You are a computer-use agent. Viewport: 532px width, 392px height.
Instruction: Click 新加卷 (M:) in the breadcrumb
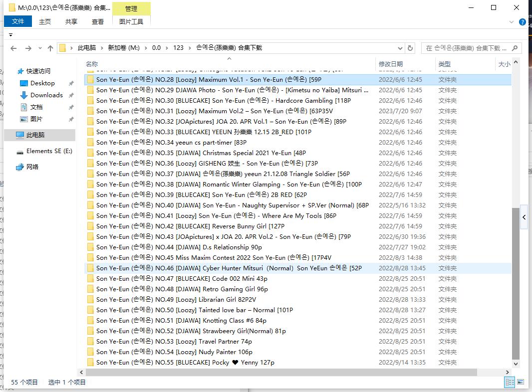point(124,48)
